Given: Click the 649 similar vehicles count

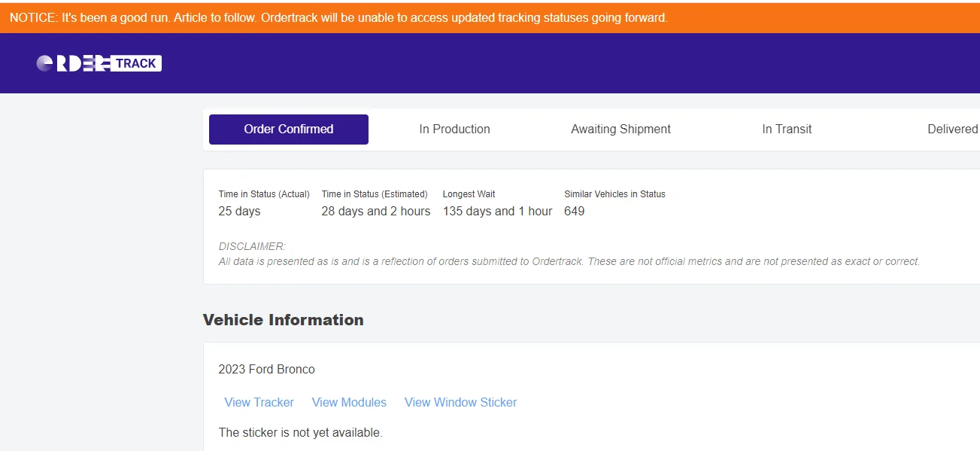Looking at the screenshot, I should pos(575,212).
